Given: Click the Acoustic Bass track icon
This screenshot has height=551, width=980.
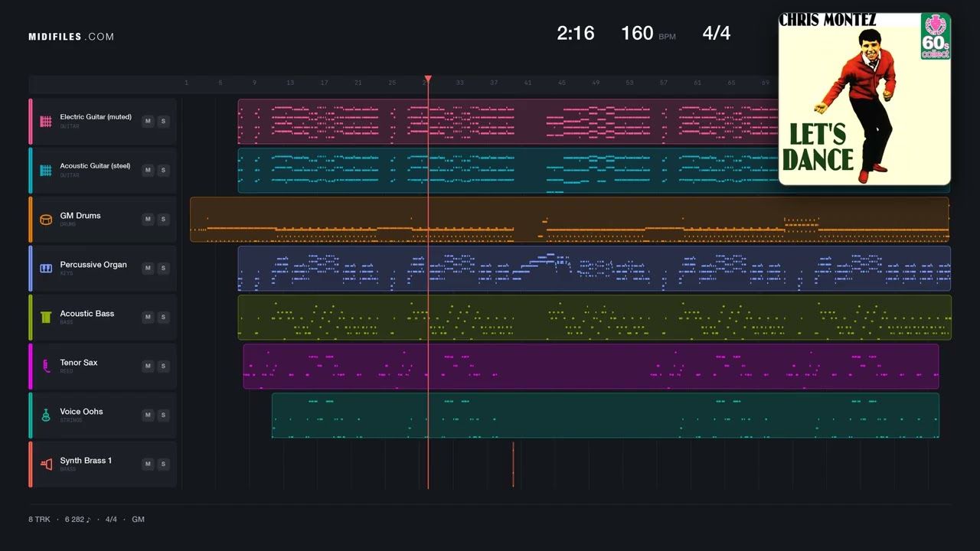Looking at the screenshot, I should click(46, 318).
